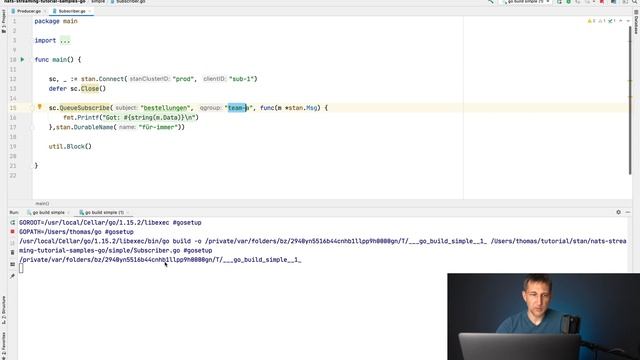Open the Project tool window stripe
The width and height of the screenshot is (640, 360).
(4, 21)
